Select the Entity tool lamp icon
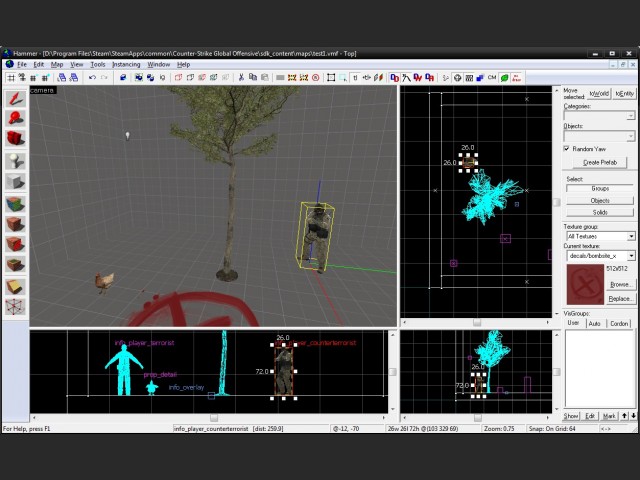The image size is (640, 480). 15,161
